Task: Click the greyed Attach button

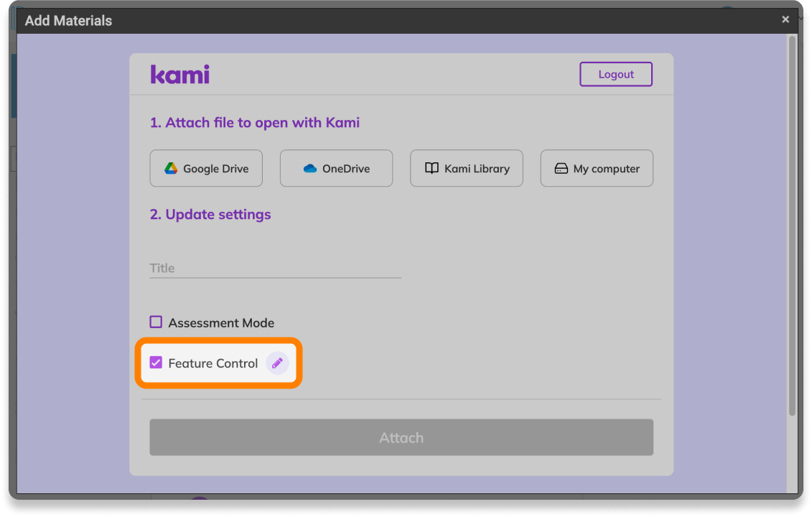Action: click(401, 438)
